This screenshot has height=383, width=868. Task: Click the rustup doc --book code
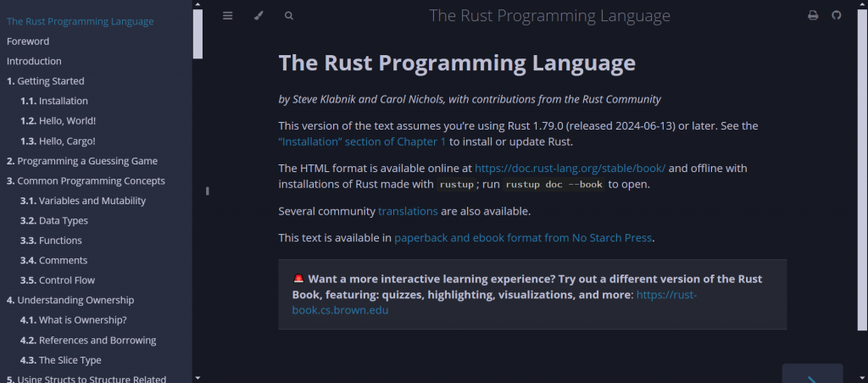pyautogui.click(x=554, y=185)
